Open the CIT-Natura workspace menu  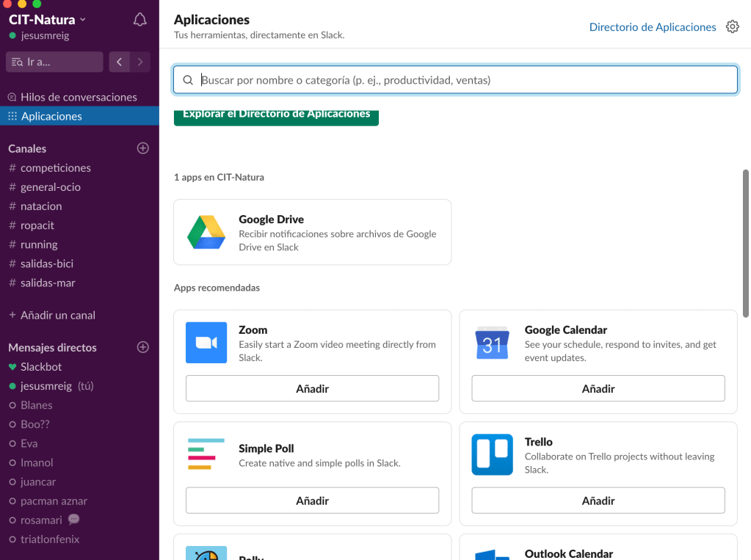pyautogui.click(x=44, y=20)
